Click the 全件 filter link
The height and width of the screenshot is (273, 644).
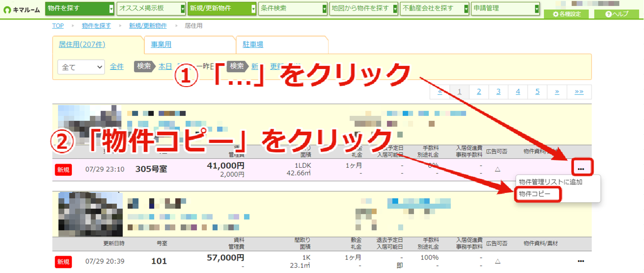tap(117, 66)
